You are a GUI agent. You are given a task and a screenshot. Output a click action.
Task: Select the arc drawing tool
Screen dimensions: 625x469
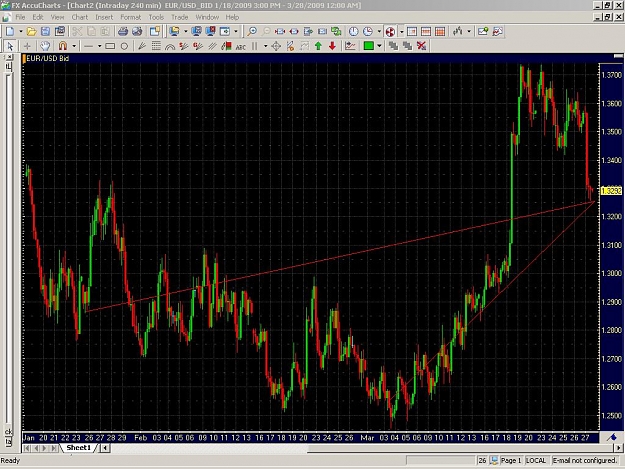tap(170, 46)
